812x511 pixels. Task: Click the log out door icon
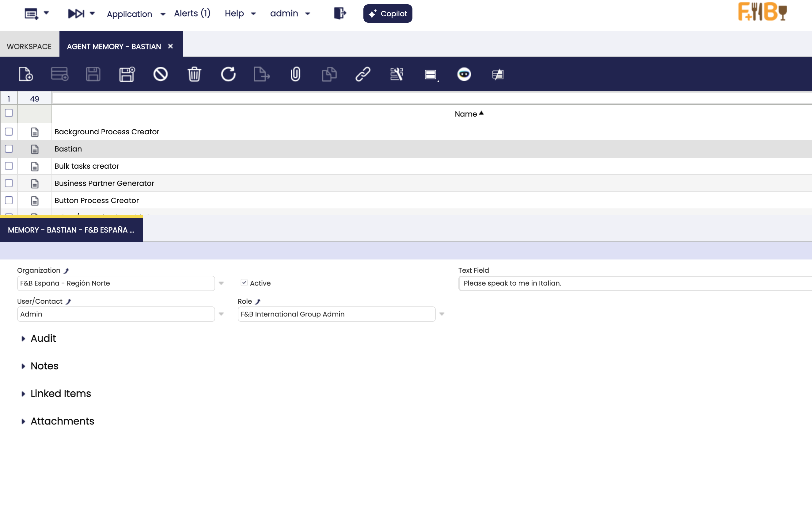pyautogui.click(x=340, y=13)
